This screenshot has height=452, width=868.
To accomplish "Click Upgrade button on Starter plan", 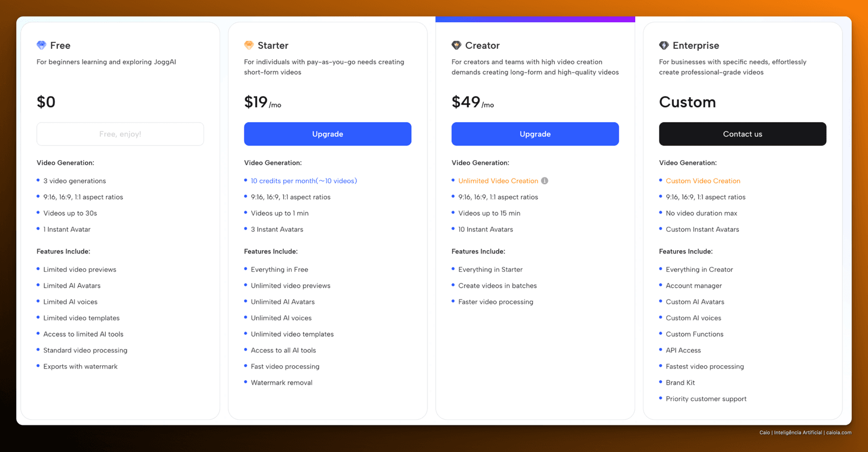I will click(328, 134).
